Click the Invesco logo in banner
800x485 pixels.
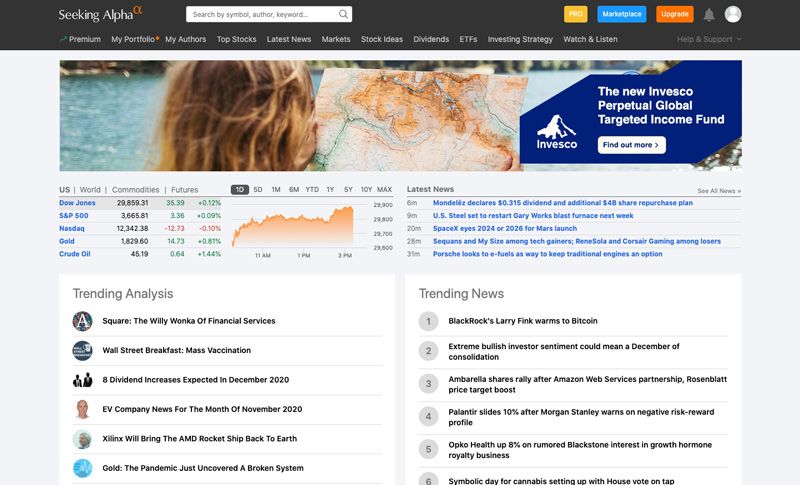pyautogui.click(x=557, y=132)
